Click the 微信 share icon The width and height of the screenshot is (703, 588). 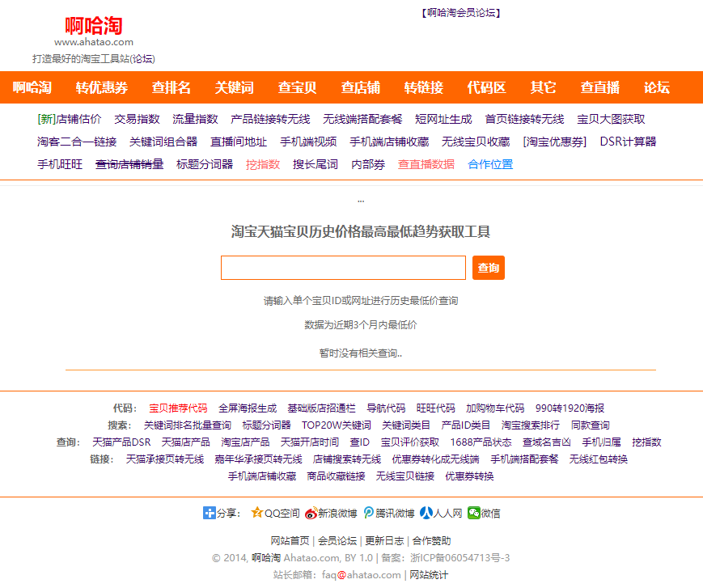pos(473,513)
